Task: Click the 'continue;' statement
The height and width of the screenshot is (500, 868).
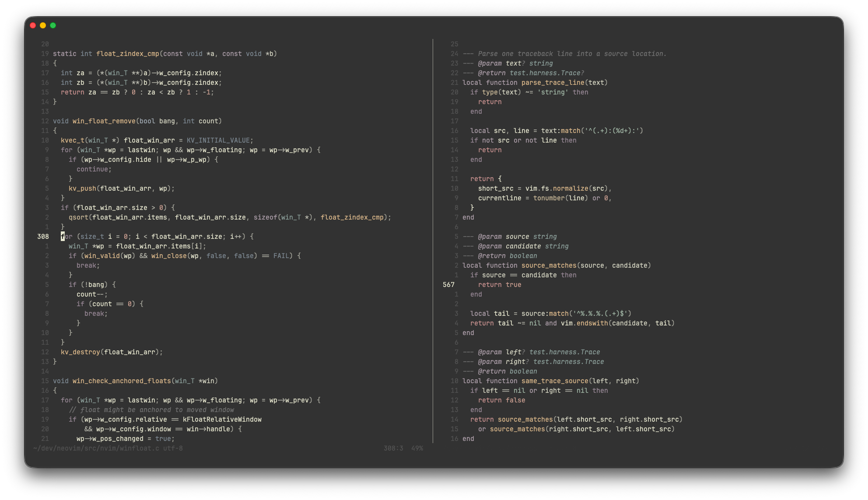Action: click(94, 169)
